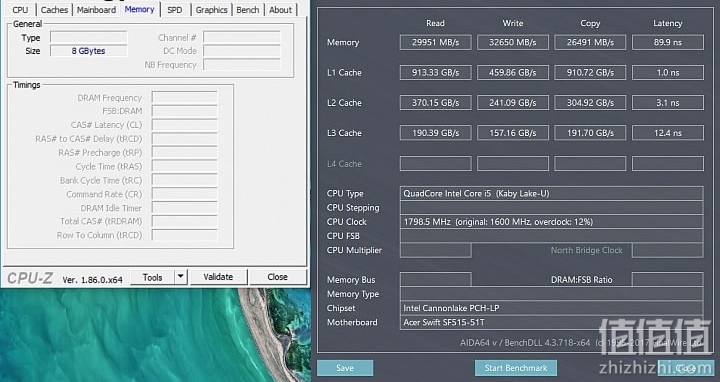720x382 pixels.
Task: Click the memory Size field showing 8 GBytes
Action: [88, 51]
